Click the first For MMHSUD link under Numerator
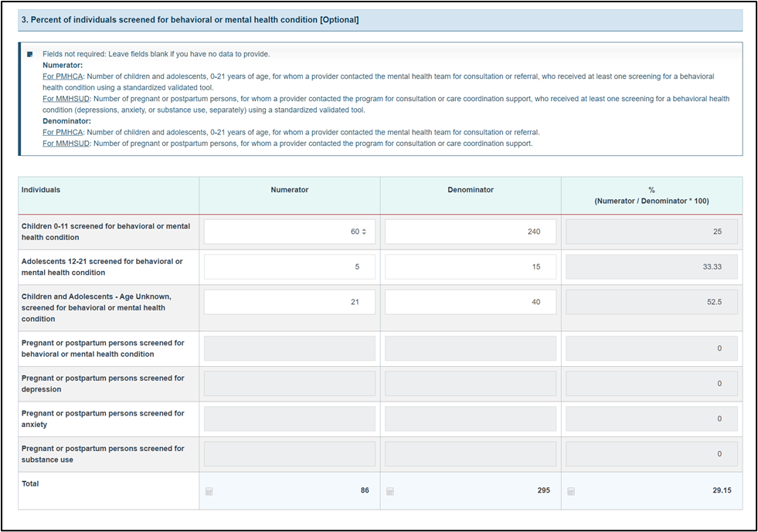 point(66,99)
